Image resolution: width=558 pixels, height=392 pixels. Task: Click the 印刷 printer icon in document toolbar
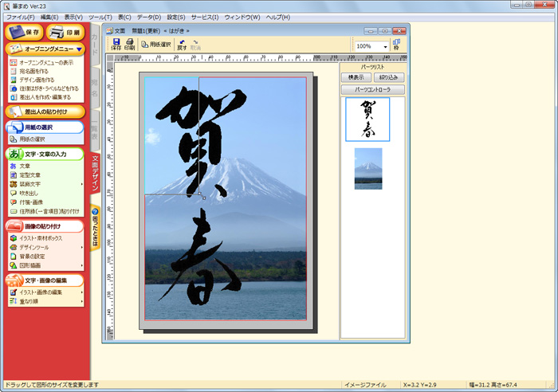click(x=129, y=45)
